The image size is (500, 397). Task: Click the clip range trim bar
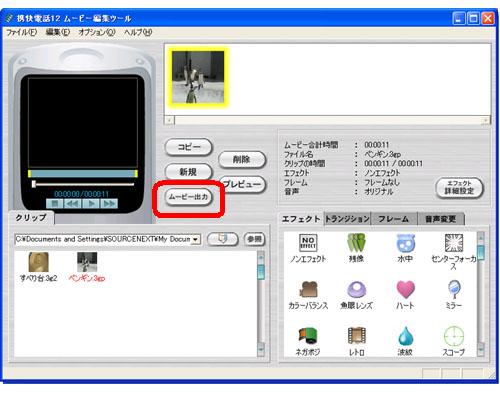[x=83, y=173]
